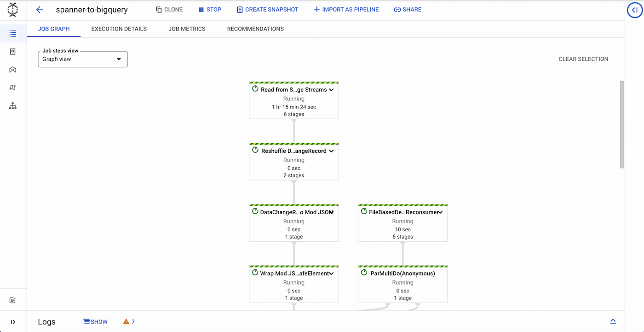Open the hierarchy tree sidebar icon
Image resolution: width=644 pixels, height=332 pixels.
(13, 106)
